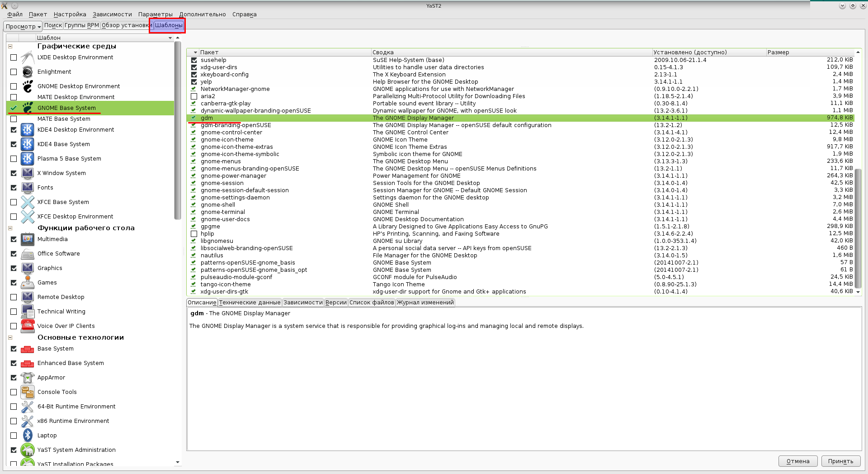The image size is (868, 474).
Task: Open the Зависимости menu
Action: tap(112, 14)
